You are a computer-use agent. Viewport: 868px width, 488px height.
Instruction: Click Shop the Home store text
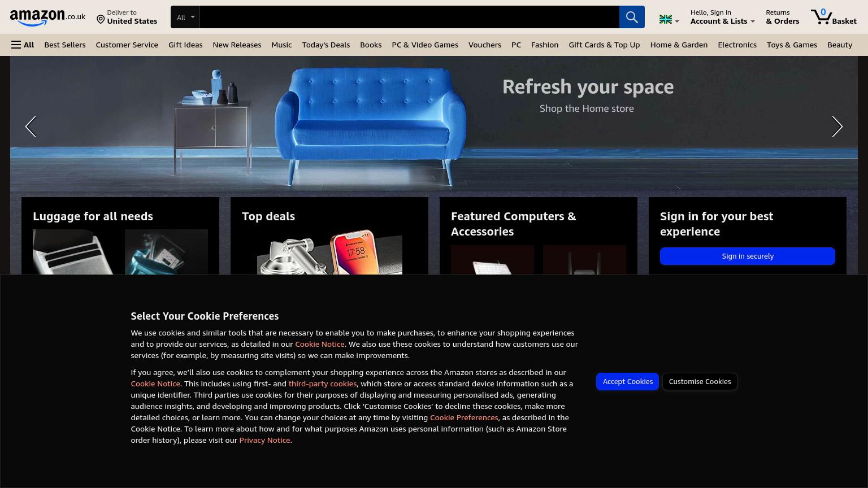(x=587, y=108)
